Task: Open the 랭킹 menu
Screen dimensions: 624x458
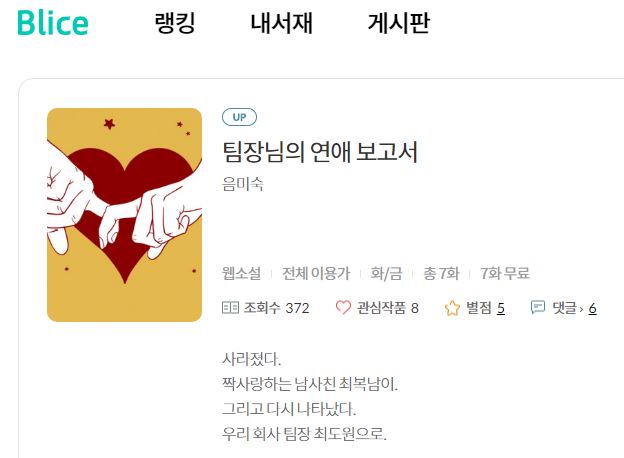Action: pyautogui.click(x=175, y=23)
